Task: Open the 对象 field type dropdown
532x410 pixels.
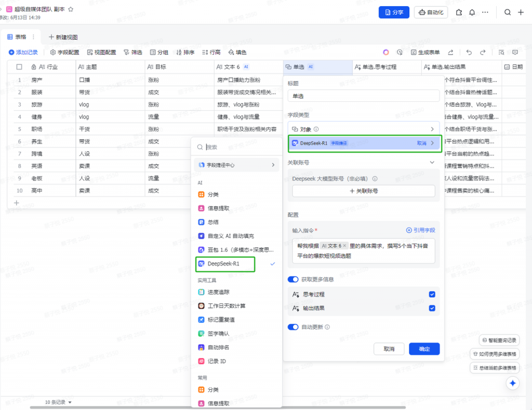Action: 363,129
